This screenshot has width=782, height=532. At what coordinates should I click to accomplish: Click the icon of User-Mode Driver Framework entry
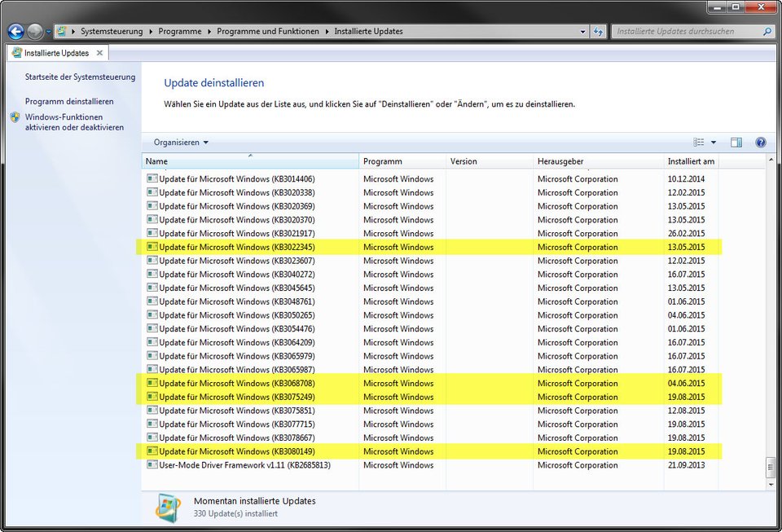click(152, 464)
